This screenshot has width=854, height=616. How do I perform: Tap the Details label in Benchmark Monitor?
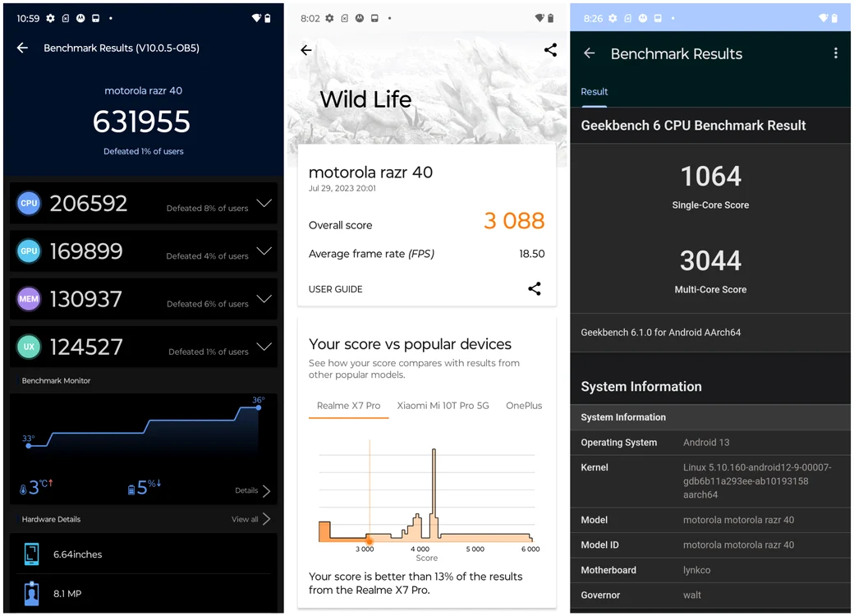click(x=246, y=490)
